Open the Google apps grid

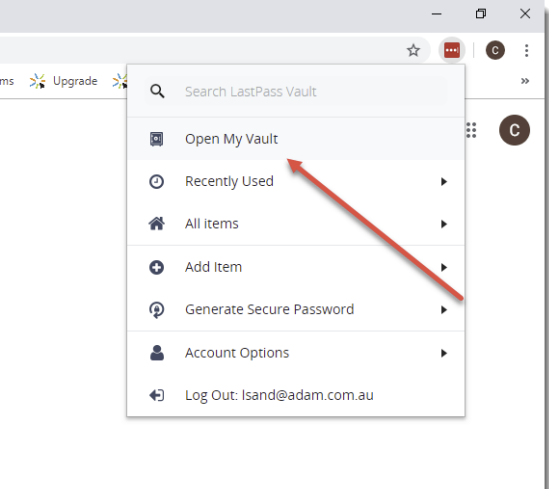(471, 130)
